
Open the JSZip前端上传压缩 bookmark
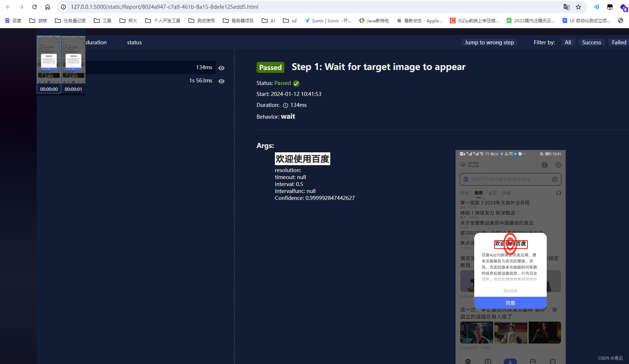pos(474,21)
